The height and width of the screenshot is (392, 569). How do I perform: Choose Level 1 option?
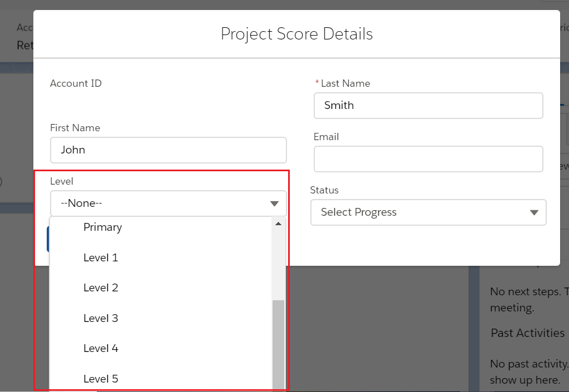tap(101, 257)
